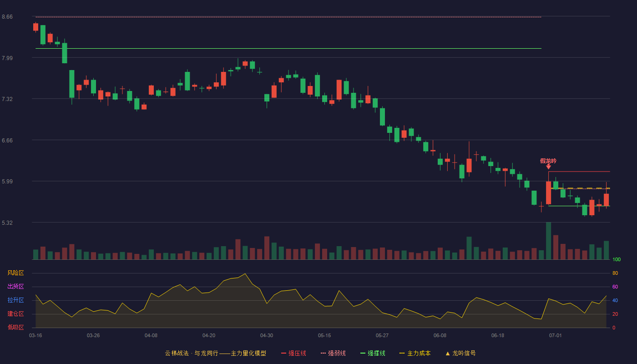Screen dimensions: 637x364
Task: Click the 7.32 price axis label
Action: pyautogui.click(x=7, y=99)
